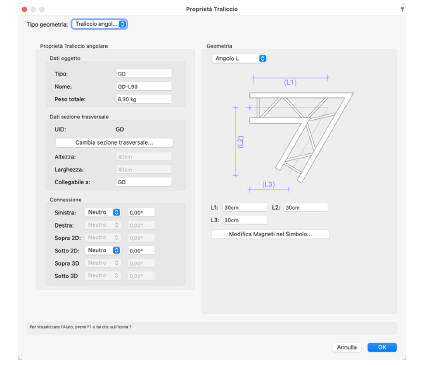Open the Tipo geometria dropdown

coord(99,24)
